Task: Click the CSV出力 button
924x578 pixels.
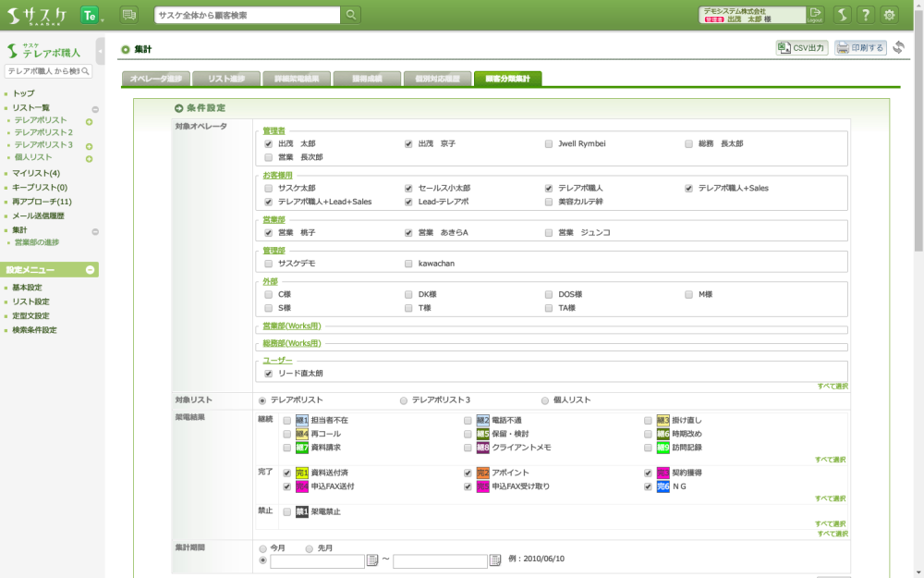Action: (801, 47)
